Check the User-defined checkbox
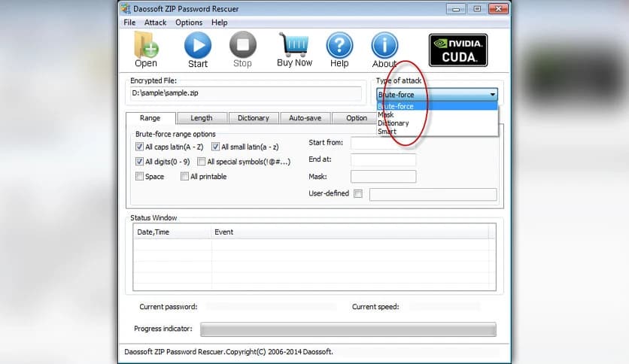 tap(358, 193)
